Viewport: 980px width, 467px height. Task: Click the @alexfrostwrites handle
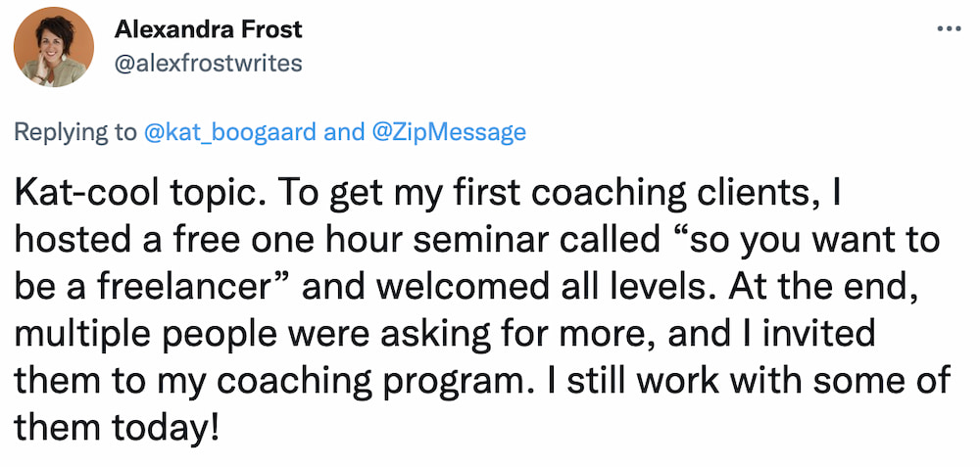208,63
